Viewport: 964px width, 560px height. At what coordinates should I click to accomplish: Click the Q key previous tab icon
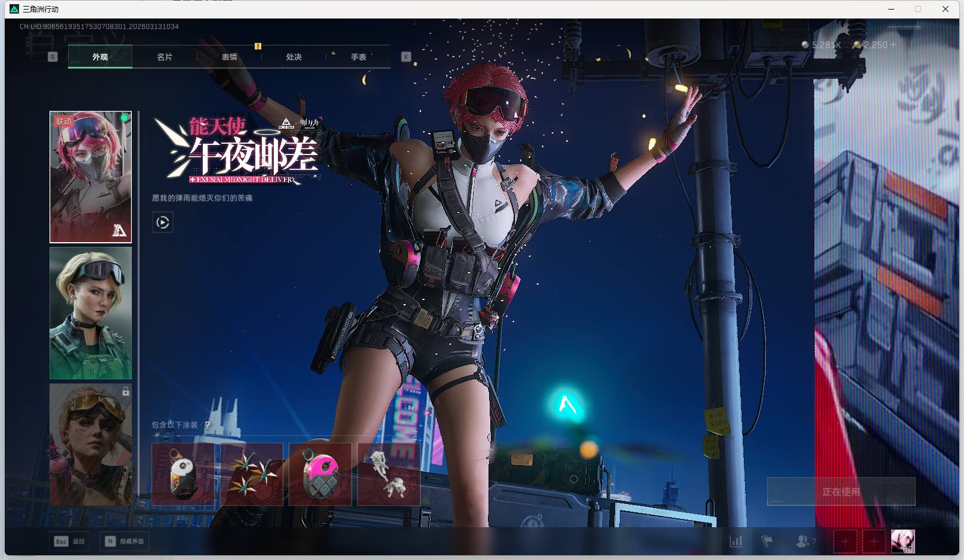click(x=52, y=57)
